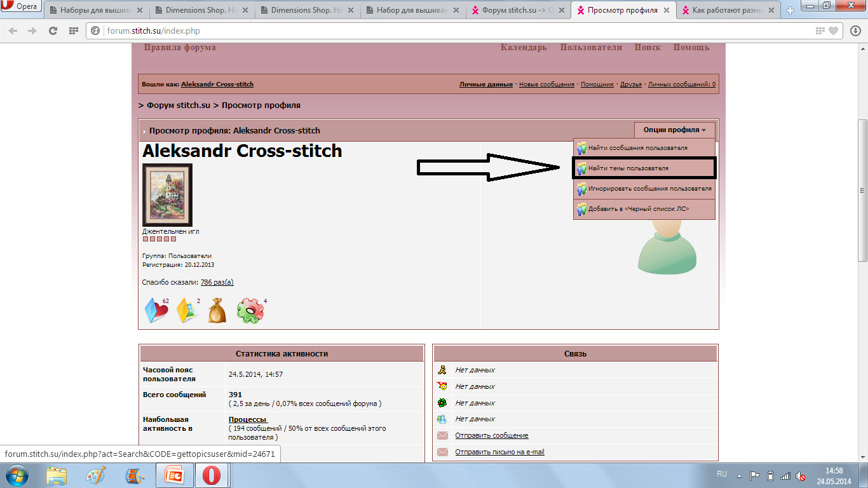Click the user's lighthouse avatar thumbnail
Image resolution: width=868 pixels, height=488 pixels.
pos(167,195)
